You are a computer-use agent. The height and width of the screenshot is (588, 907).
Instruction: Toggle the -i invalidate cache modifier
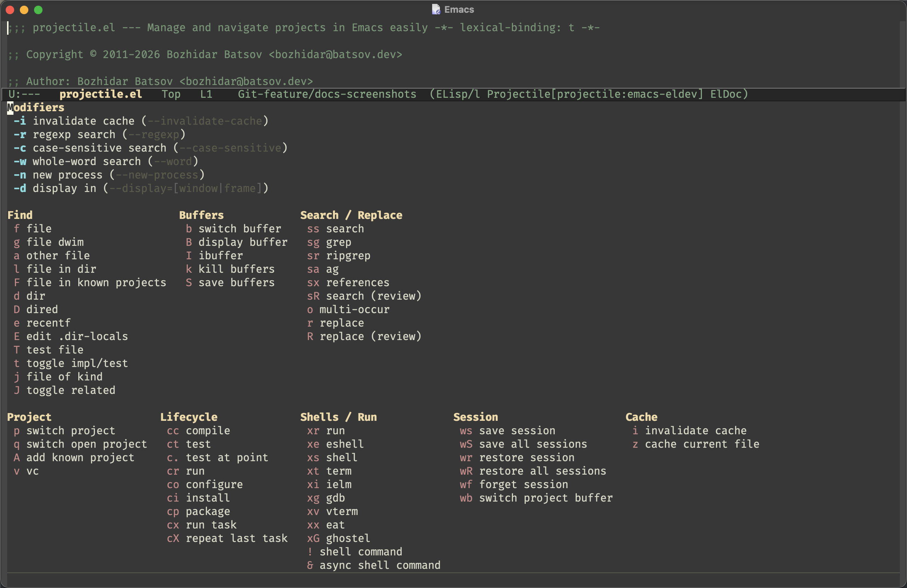click(x=141, y=121)
